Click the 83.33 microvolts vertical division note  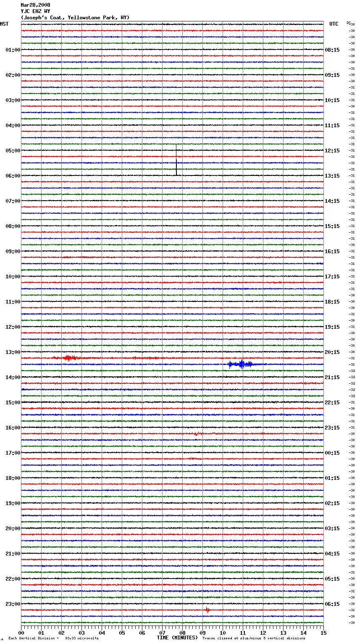[x=53, y=639]
